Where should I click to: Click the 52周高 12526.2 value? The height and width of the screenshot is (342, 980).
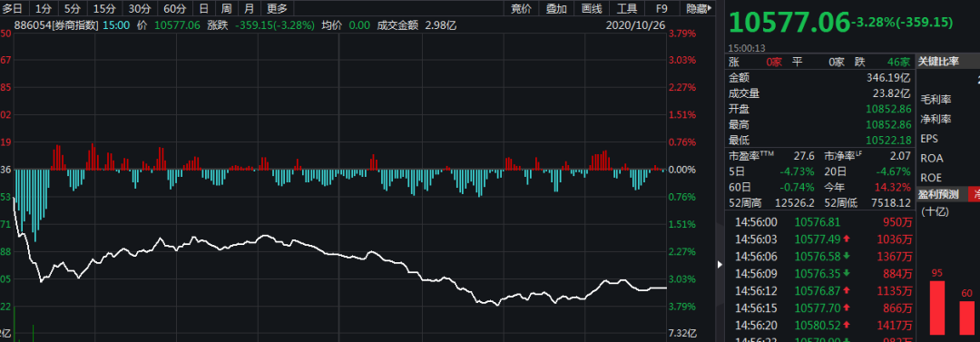point(794,202)
